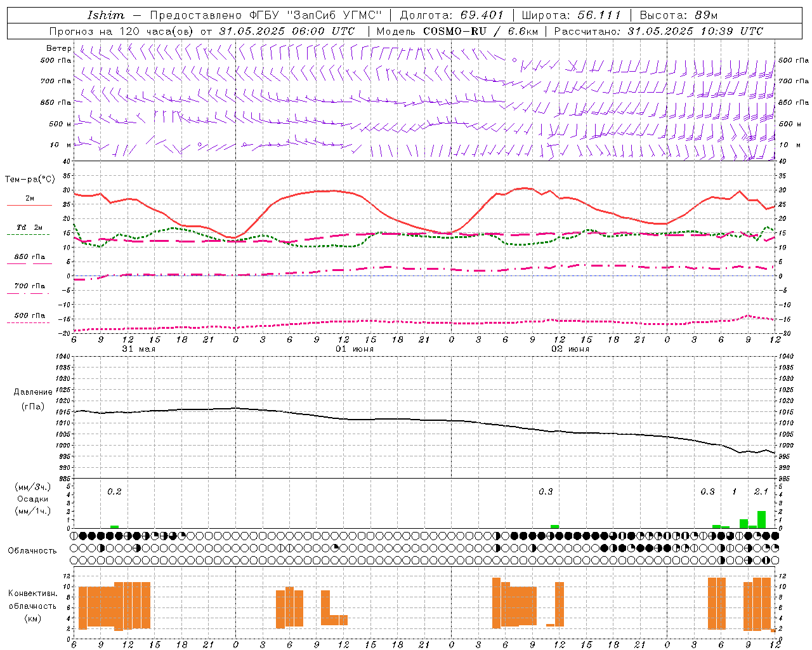
Task: Click the 'Давление' pressure panel label
Action: [x=33, y=392]
